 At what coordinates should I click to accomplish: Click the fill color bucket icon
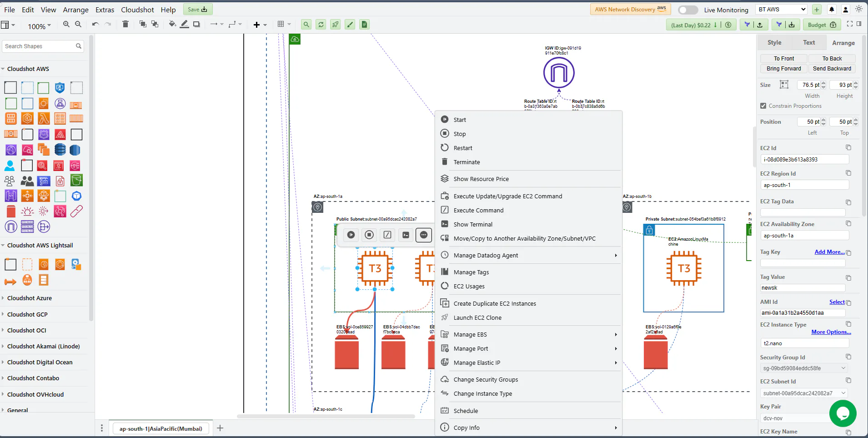172,24
